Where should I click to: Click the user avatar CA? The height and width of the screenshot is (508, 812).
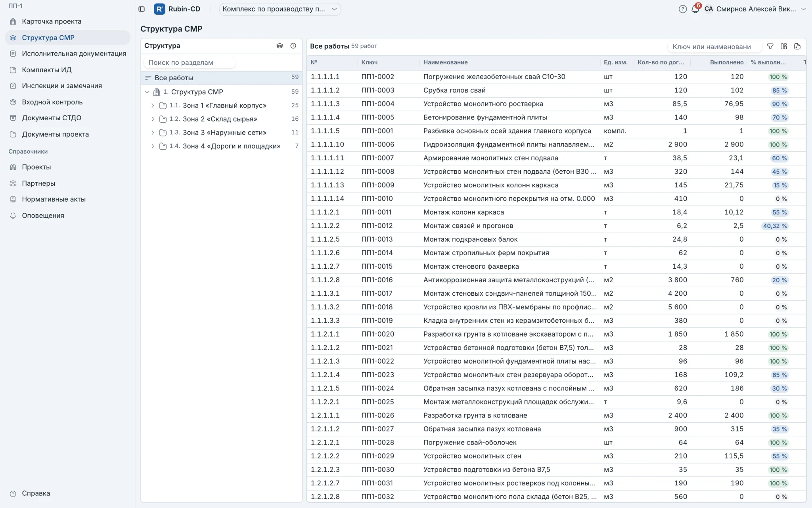pos(709,9)
